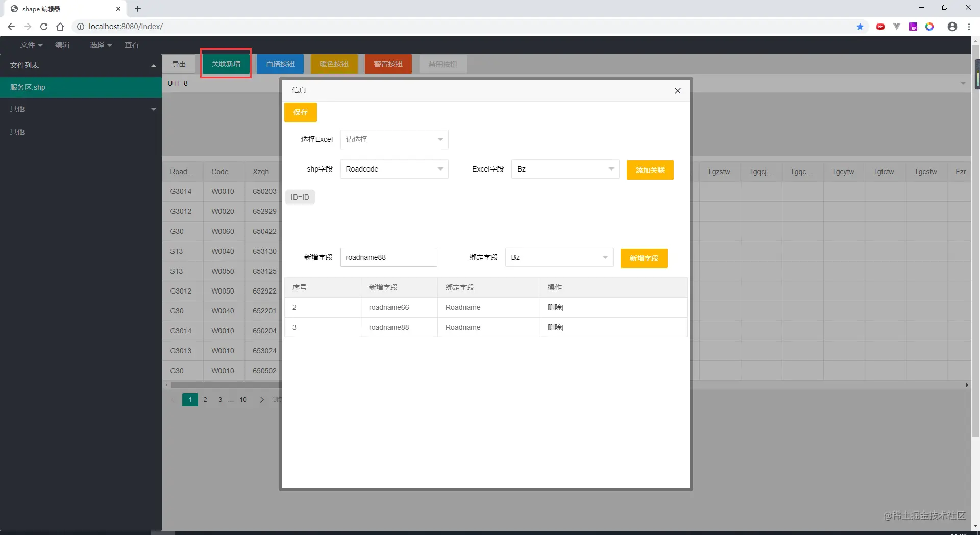Collapse the 文件列表 panel arrow
This screenshot has width=980, height=535.
click(x=153, y=66)
